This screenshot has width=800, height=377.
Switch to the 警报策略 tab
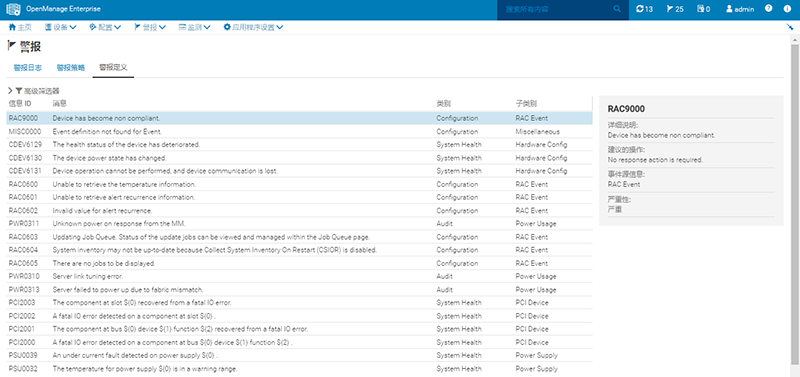(x=70, y=67)
